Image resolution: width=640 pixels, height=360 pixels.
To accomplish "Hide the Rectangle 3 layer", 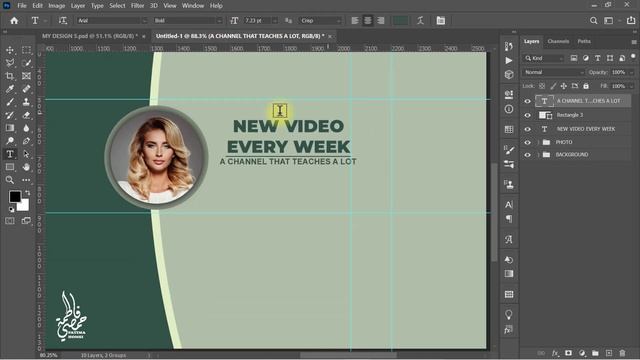I will coord(527,116).
